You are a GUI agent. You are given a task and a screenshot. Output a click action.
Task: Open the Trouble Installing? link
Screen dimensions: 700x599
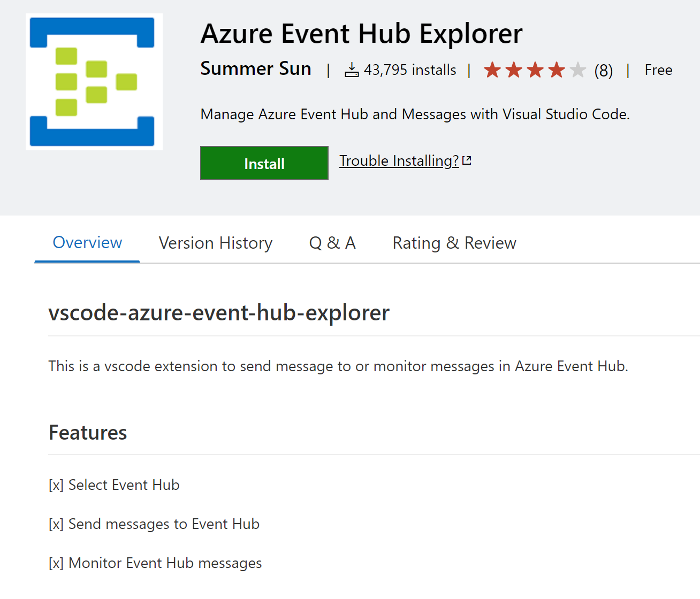click(x=399, y=161)
